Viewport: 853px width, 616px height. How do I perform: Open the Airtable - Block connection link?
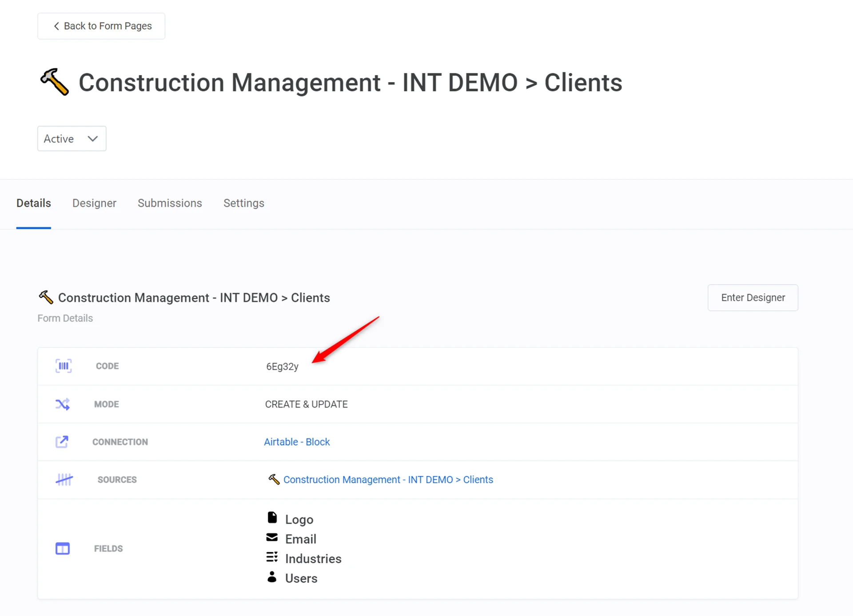point(297,442)
